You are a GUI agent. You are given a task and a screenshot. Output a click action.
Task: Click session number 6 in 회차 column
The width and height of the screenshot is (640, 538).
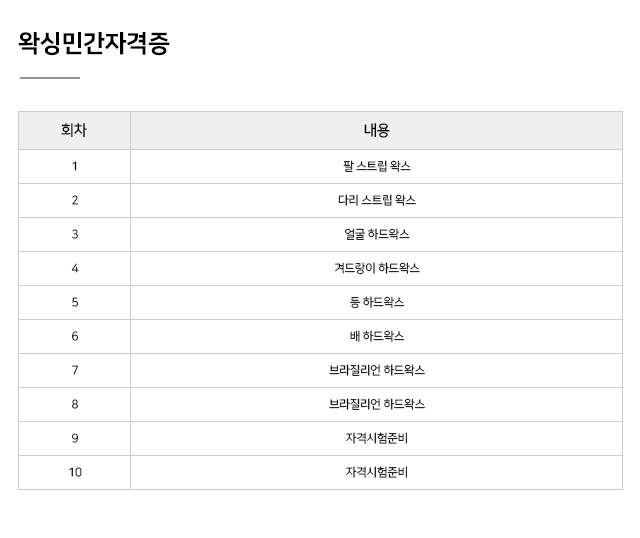tap(74, 336)
